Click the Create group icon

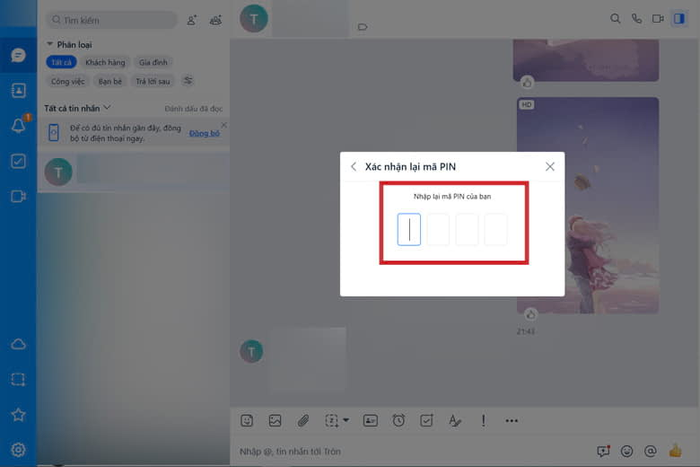coord(216,20)
